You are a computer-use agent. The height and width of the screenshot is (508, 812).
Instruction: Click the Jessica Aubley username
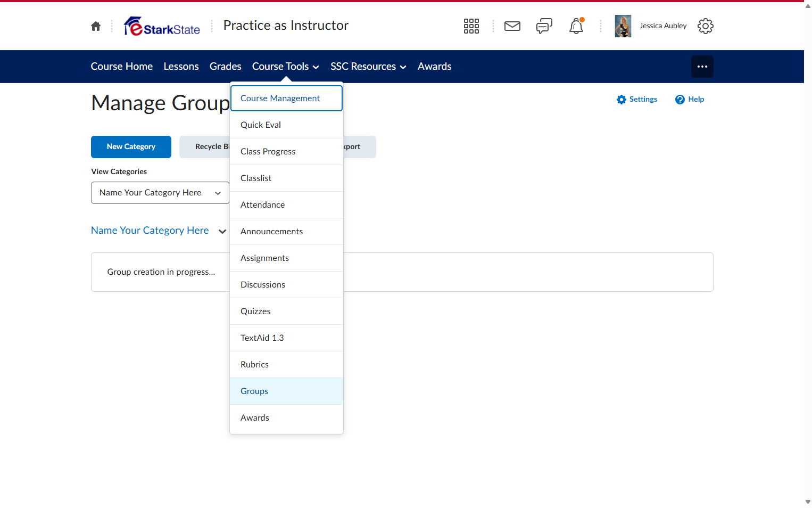click(x=663, y=26)
